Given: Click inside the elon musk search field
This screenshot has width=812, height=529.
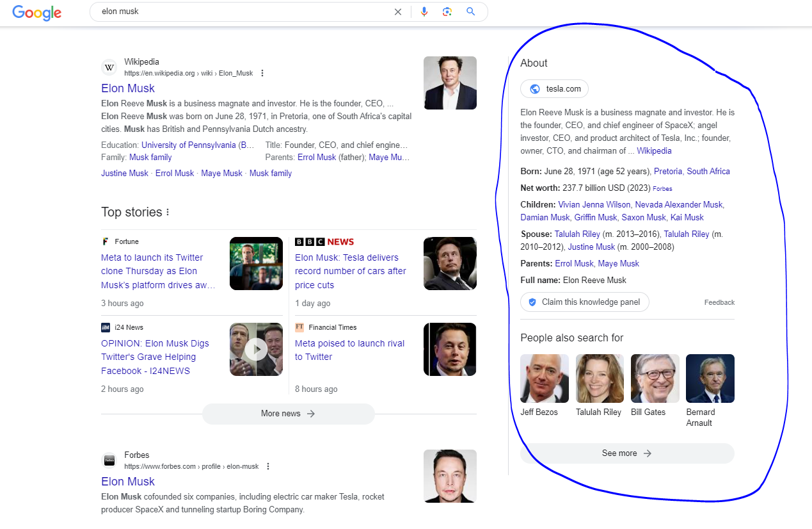Looking at the screenshot, I should click(243, 12).
